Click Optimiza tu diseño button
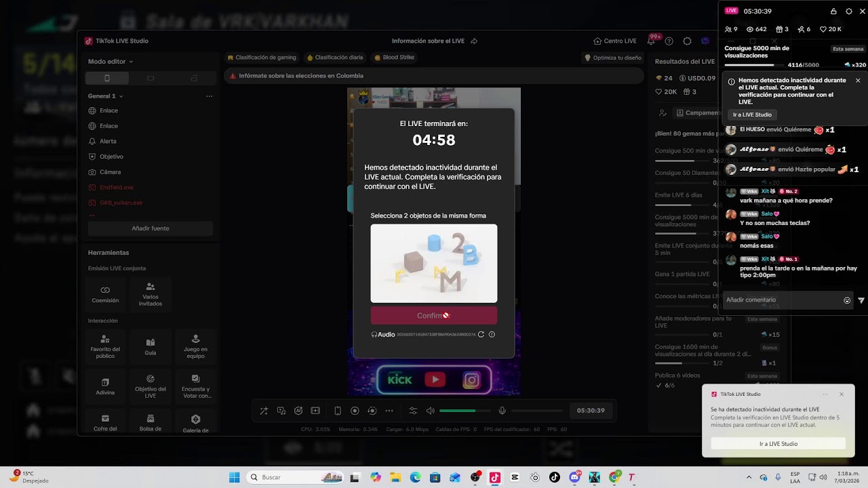This screenshot has width=868, height=488. 613,58
